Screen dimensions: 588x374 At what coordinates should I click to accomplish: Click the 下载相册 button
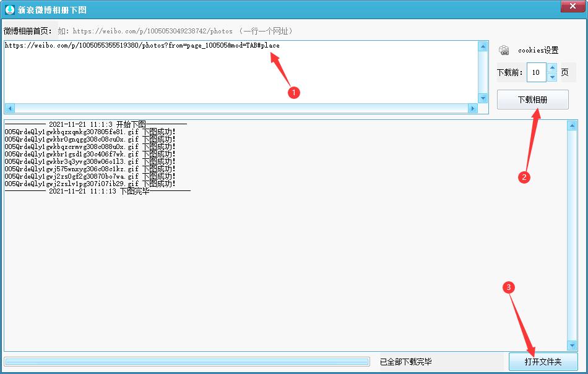click(532, 100)
